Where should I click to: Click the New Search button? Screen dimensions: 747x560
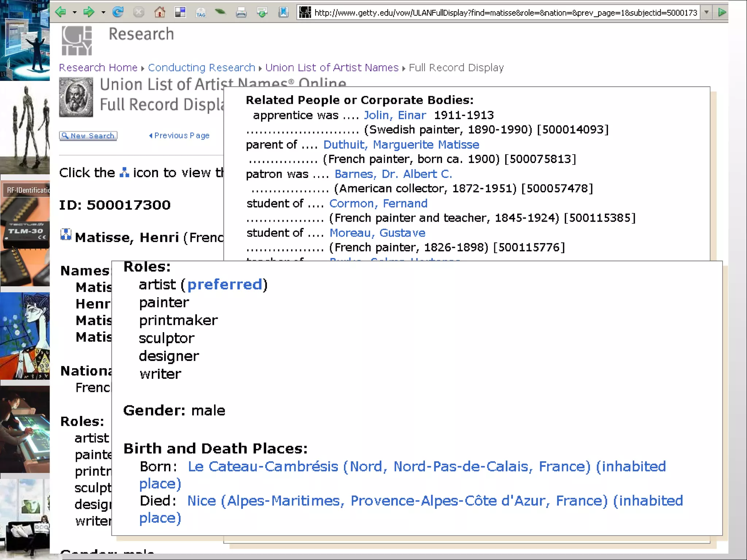pyautogui.click(x=88, y=136)
